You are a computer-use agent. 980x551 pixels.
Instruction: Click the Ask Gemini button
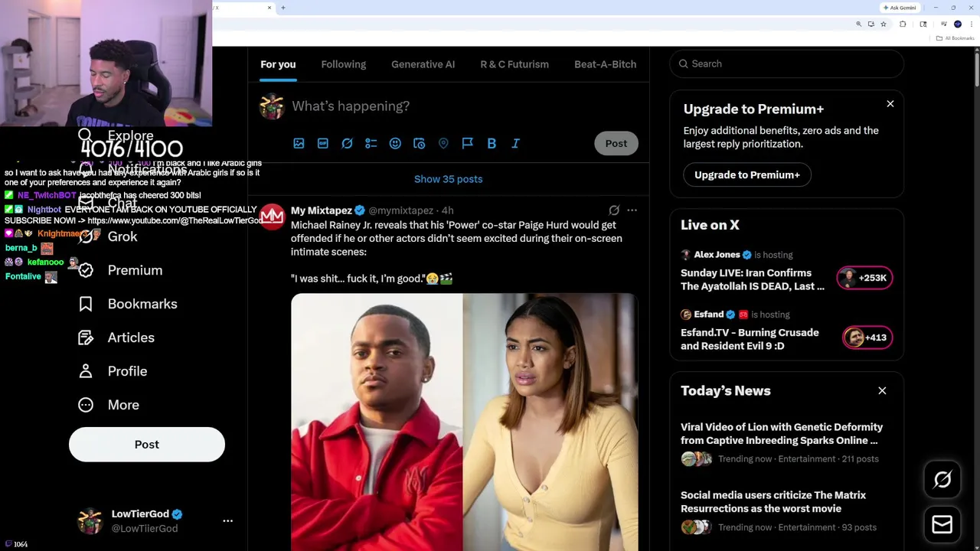900,8
